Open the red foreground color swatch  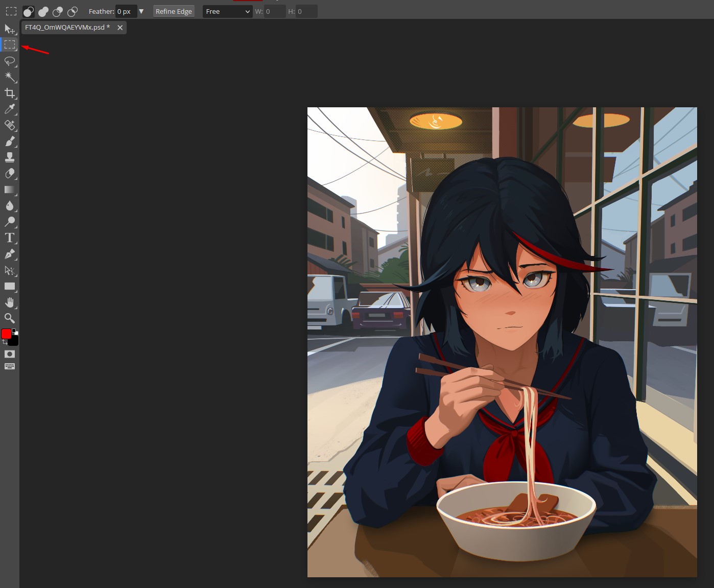click(x=6, y=334)
